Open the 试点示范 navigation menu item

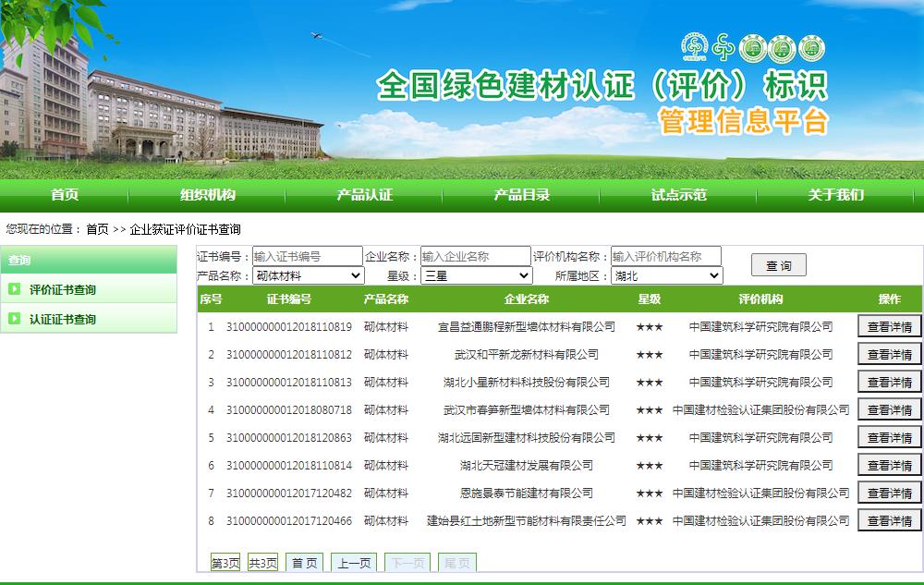coord(679,194)
